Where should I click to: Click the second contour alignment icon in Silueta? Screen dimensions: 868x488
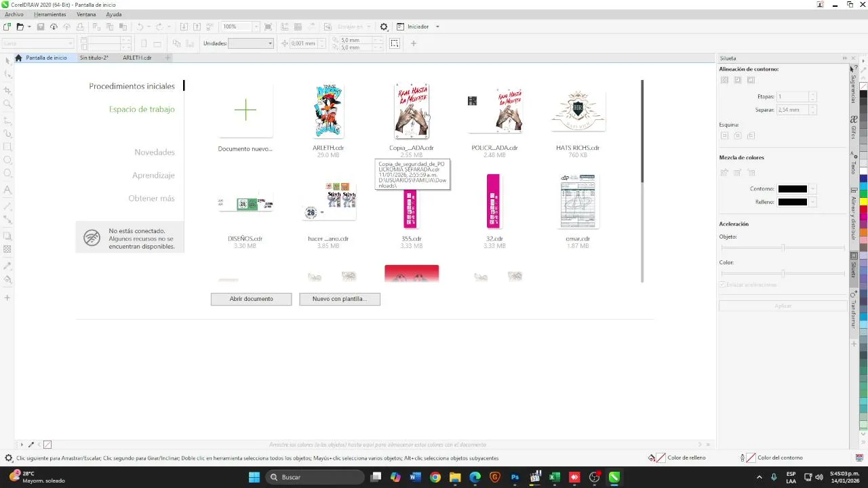pyautogui.click(x=738, y=80)
